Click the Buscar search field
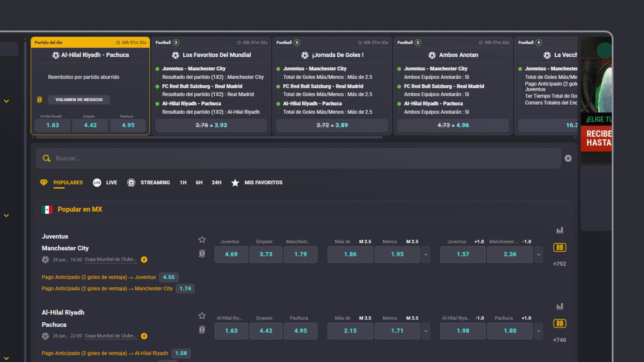The width and height of the screenshot is (644, 362). tap(299, 158)
